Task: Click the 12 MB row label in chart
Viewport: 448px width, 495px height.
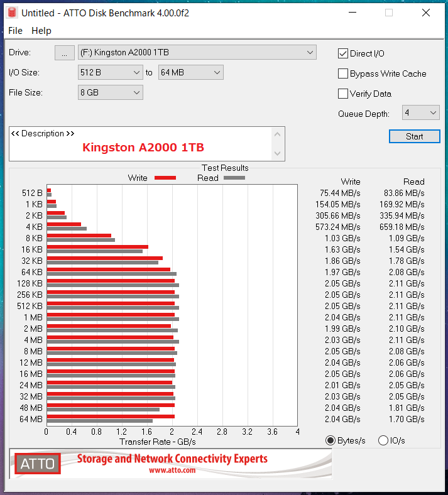Action: (31, 362)
